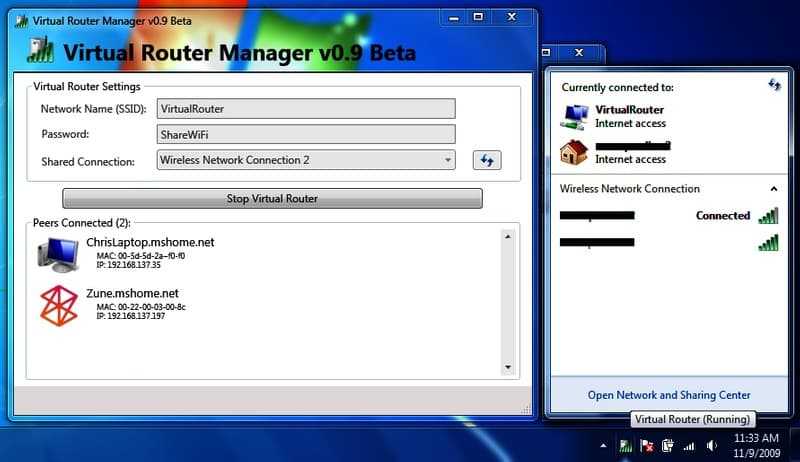Open Action Center flag tray icon
Screen dimensions: 800x462
coord(646,446)
